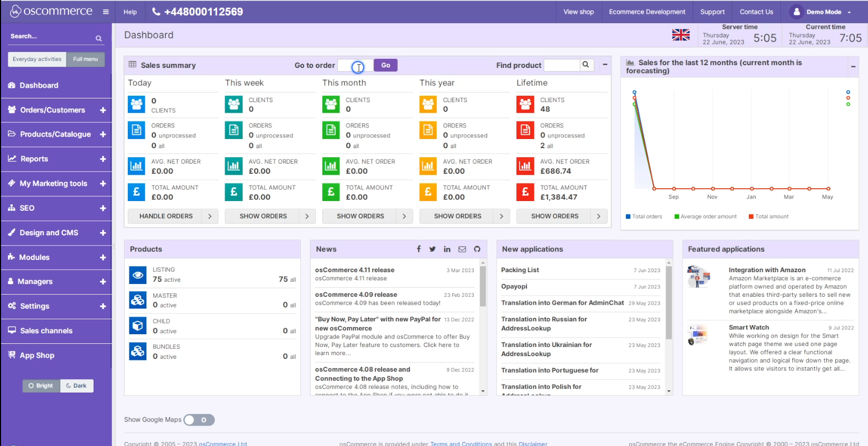The width and height of the screenshot is (868, 446).
Task: Expand the Reports menu
Action: 103,159
